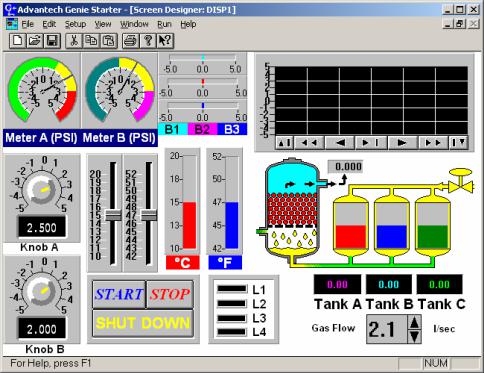Open the Setup menu

[75, 24]
